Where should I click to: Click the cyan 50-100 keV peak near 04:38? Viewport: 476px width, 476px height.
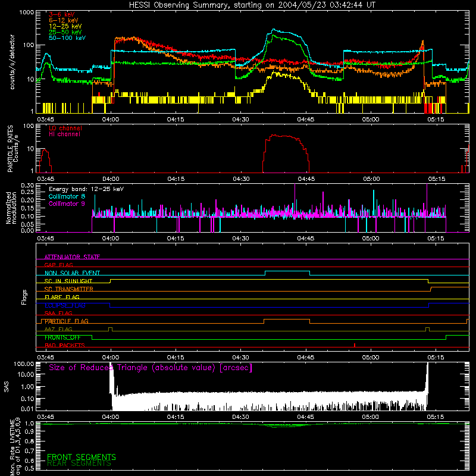coord(274,30)
